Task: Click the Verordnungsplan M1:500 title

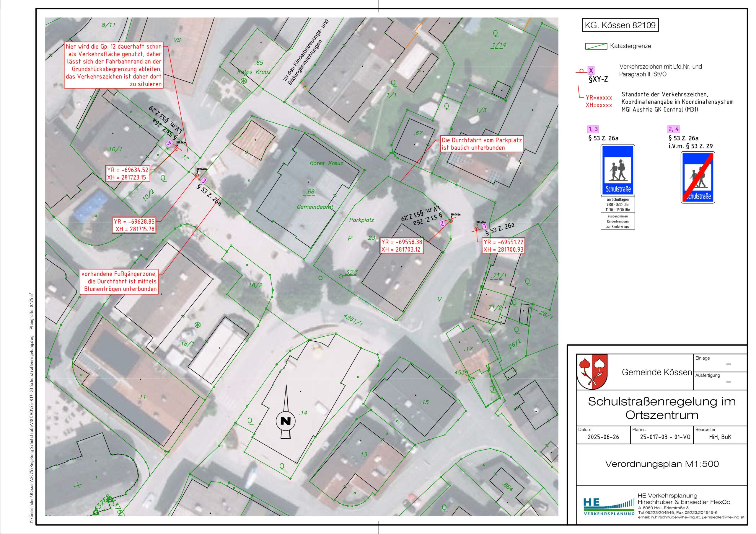Action: [661, 464]
